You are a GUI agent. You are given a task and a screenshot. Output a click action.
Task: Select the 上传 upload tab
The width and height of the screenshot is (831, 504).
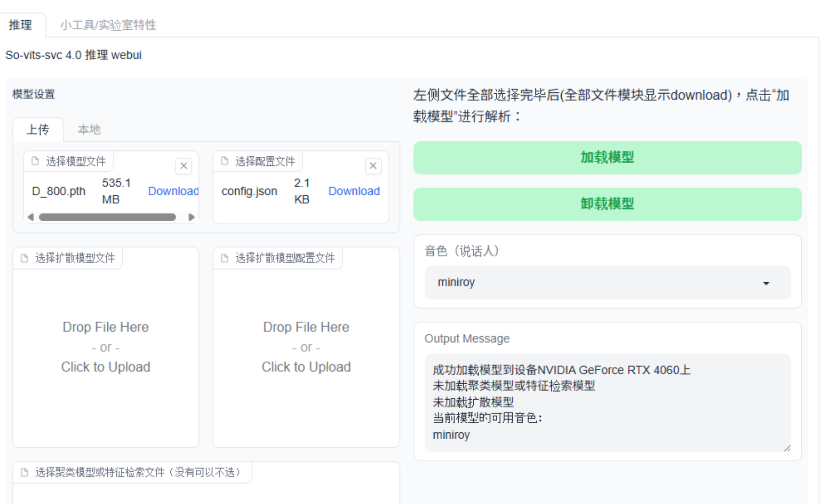(38, 129)
